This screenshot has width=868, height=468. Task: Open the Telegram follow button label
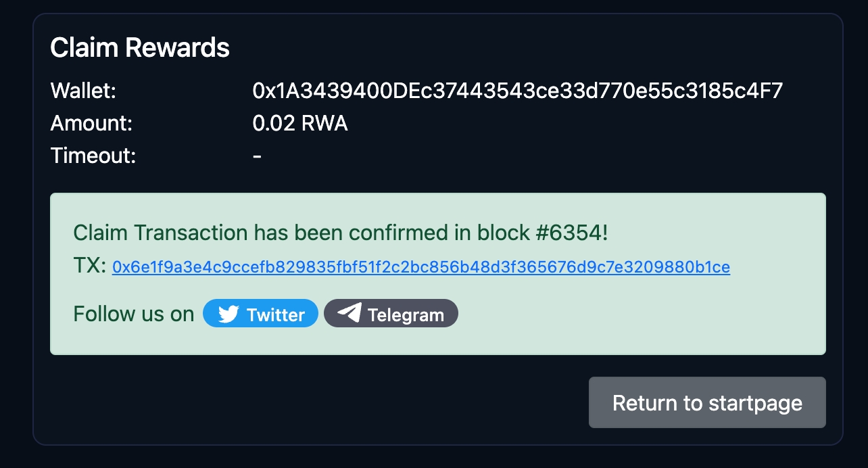406,314
